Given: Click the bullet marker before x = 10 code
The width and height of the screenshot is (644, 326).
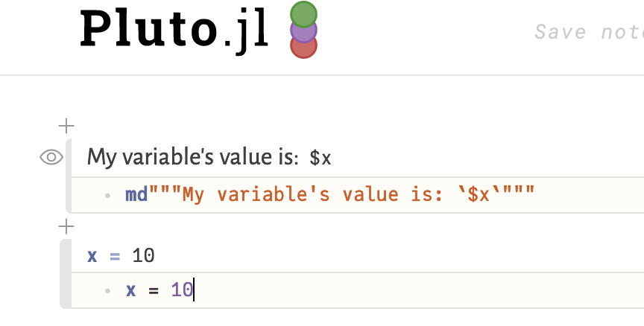Looking at the screenshot, I should (108, 290).
